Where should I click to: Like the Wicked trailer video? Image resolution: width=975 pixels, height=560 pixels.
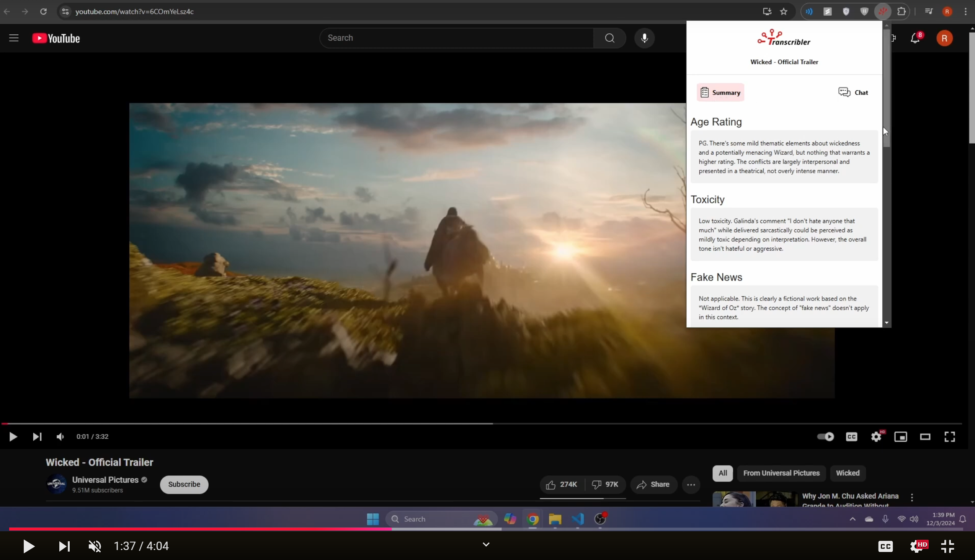[x=562, y=484]
